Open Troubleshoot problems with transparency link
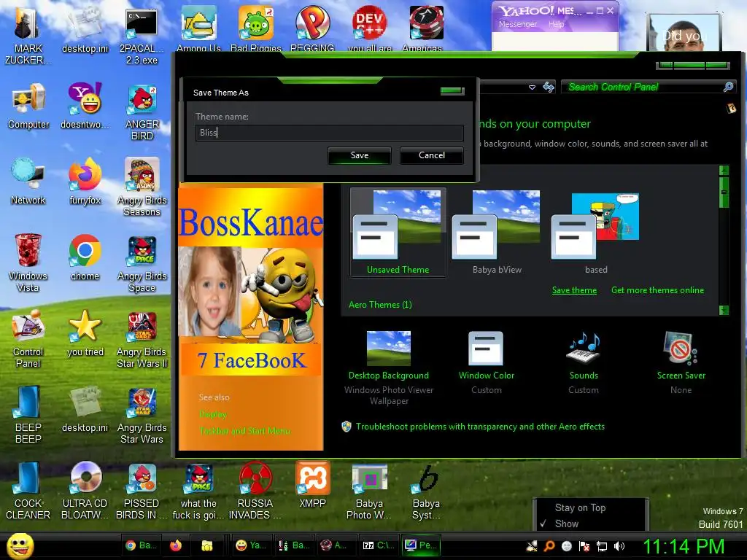 (x=480, y=427)
